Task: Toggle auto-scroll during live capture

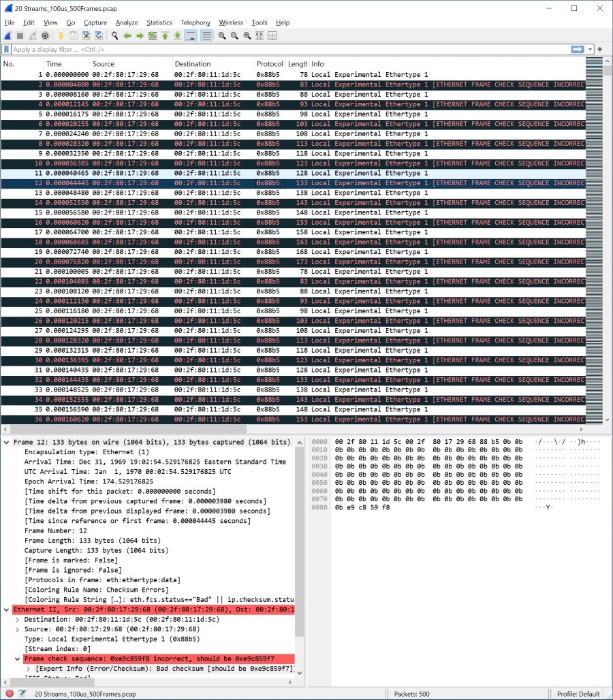Action: pyautogui.click(x=191, y=35)
